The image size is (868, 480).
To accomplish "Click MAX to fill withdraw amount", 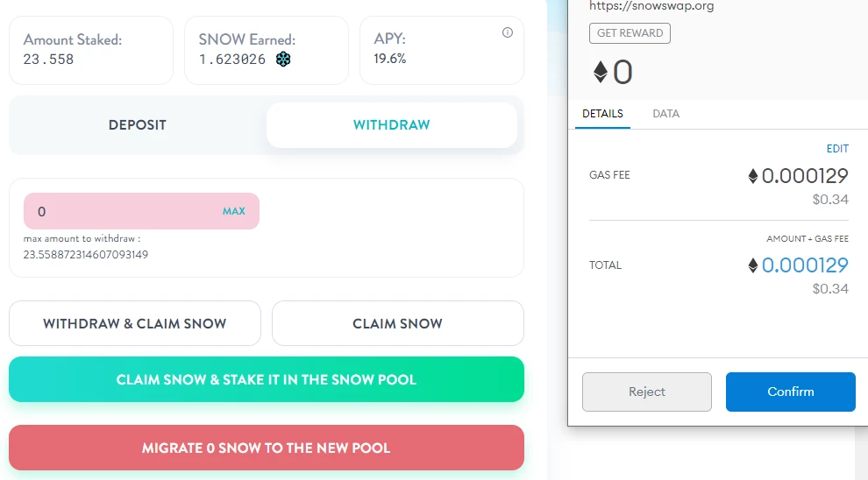I will [x=233, y=211].
